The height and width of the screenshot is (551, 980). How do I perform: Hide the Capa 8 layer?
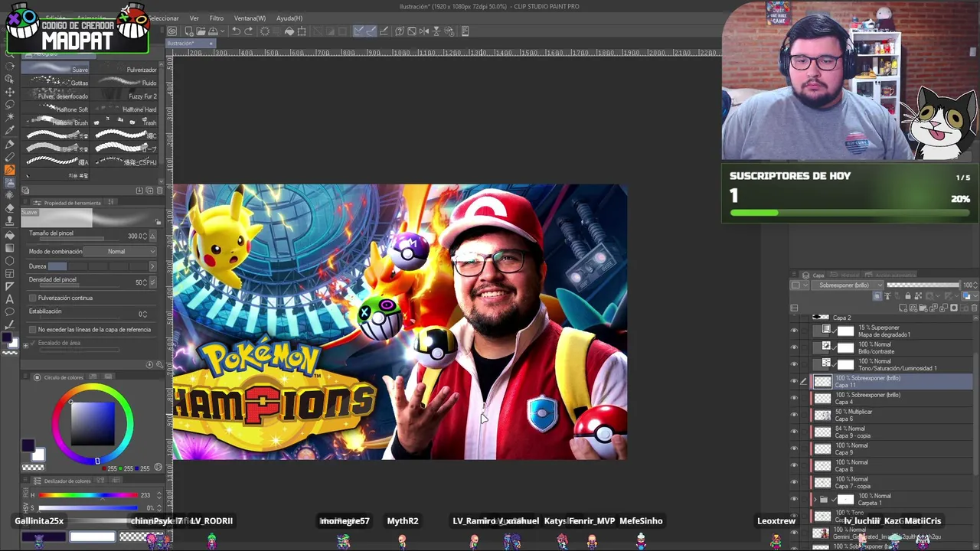(x=794, y=465)
